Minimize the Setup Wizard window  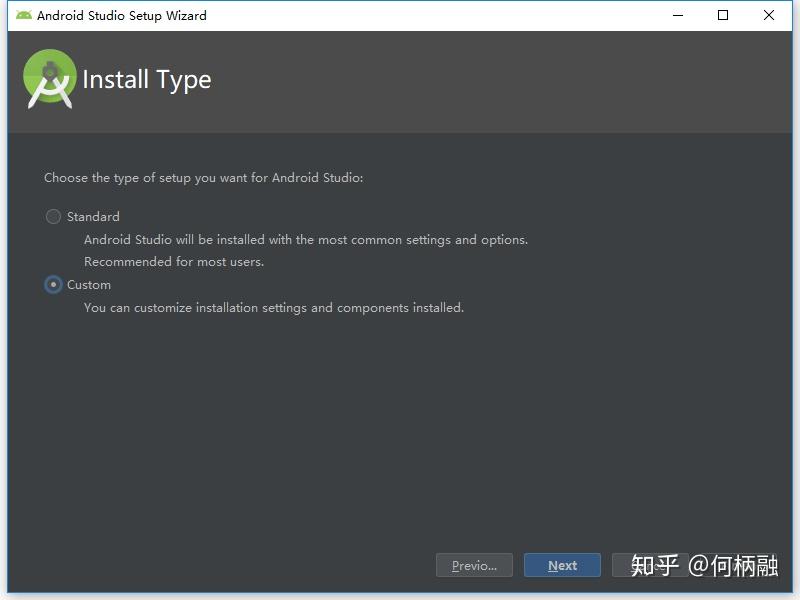click(678, 15)
